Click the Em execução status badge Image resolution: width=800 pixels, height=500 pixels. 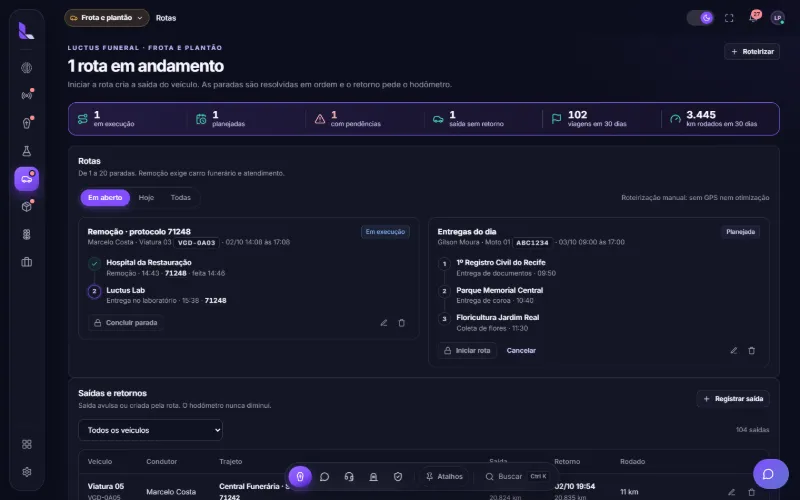tap(385, 232)
